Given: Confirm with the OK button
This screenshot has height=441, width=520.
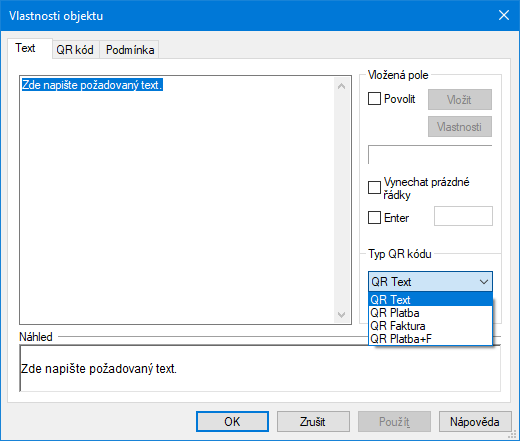Looking at the screenshot, I should point(232,422).
